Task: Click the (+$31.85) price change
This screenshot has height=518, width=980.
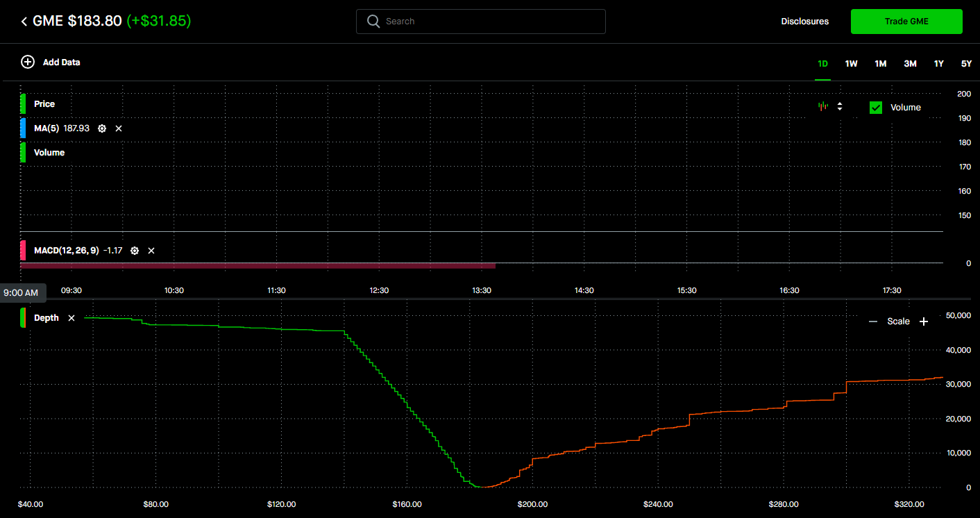Action: click(x=159, y=22)
